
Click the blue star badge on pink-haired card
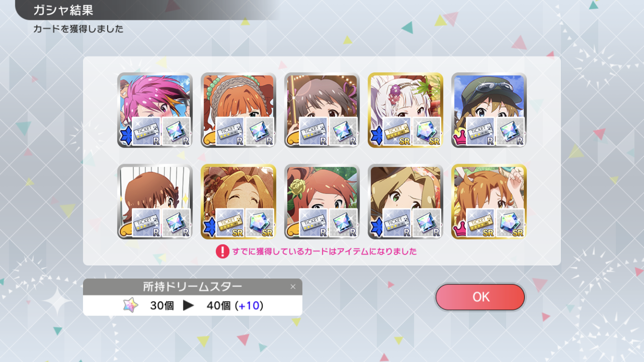[x=125, y=137]
